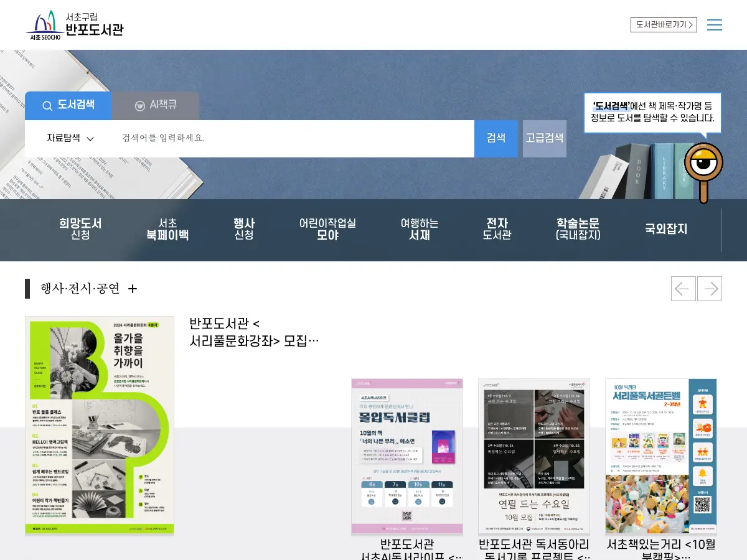Click the AI책큐 tab icon

click(140, 106)
